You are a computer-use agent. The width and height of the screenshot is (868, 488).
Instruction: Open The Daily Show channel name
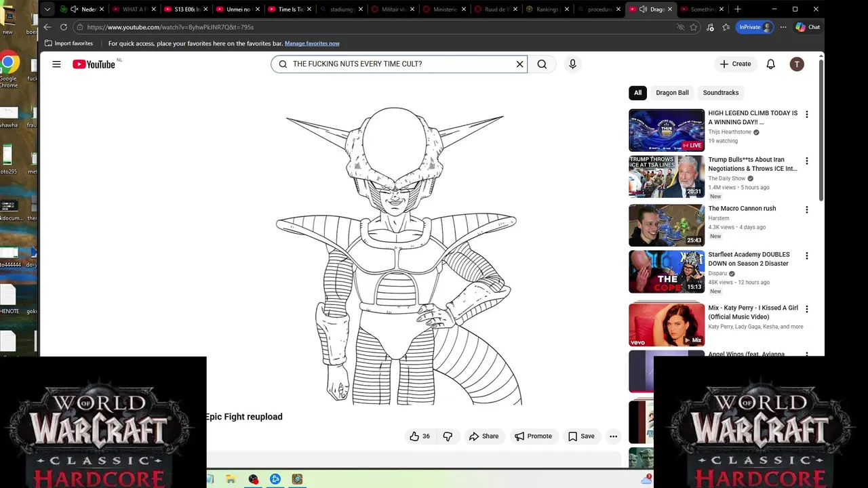coord(727,179)
